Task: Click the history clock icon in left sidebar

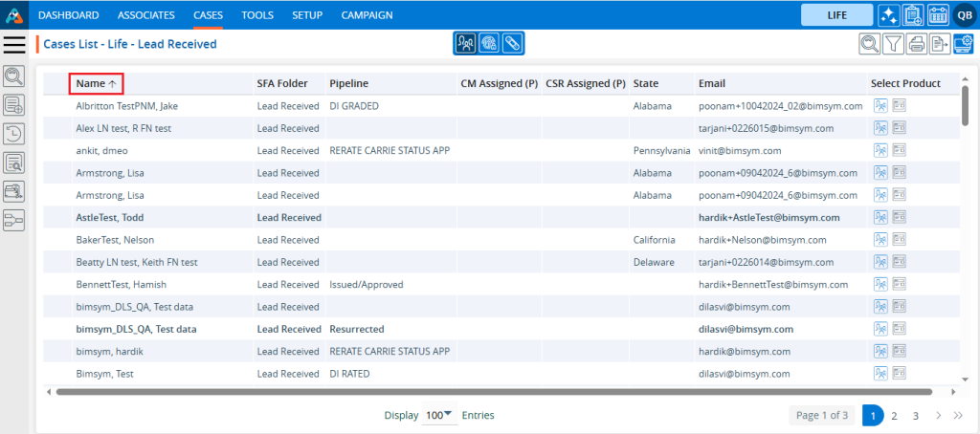Action: [14, 134]
